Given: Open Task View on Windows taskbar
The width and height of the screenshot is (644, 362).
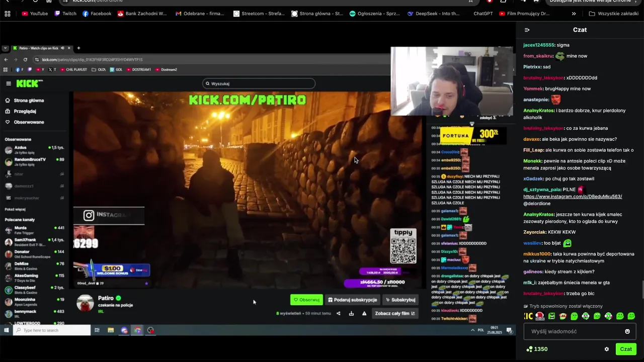Looking at the screenshot, I should (x=97, y=330).
